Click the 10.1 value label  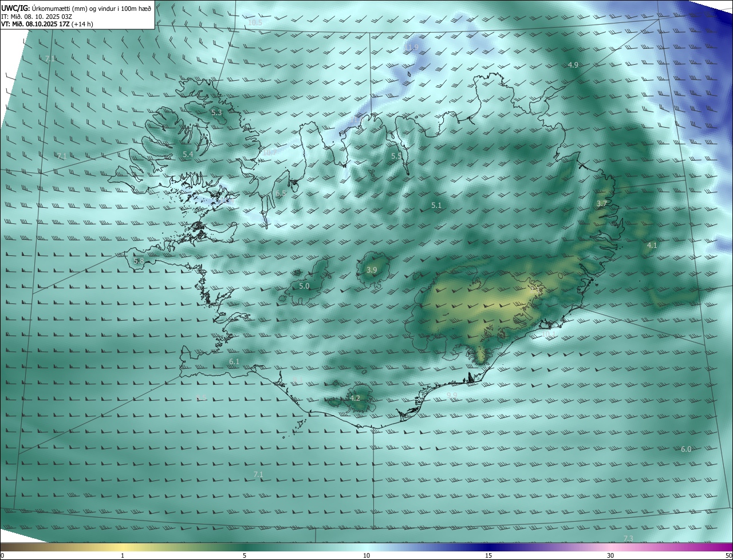(x=549, y=333)
